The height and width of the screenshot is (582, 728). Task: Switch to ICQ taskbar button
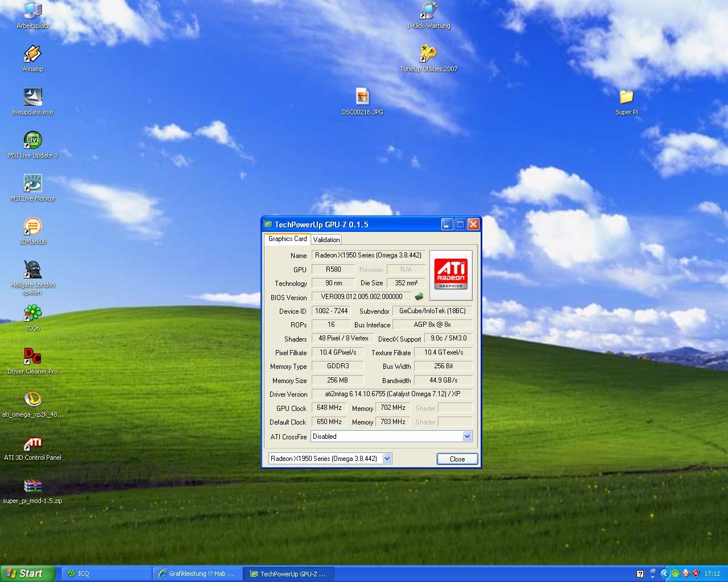(107, 573)
